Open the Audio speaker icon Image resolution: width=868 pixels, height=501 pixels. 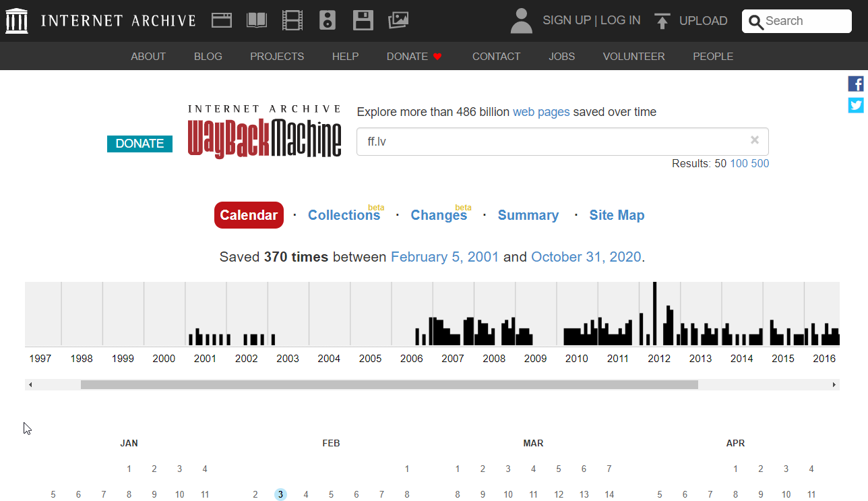point(328,20)
